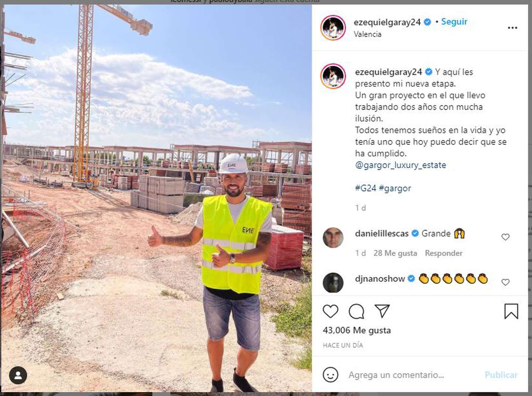Reply to danielillescas via Responder

point(443,253)
